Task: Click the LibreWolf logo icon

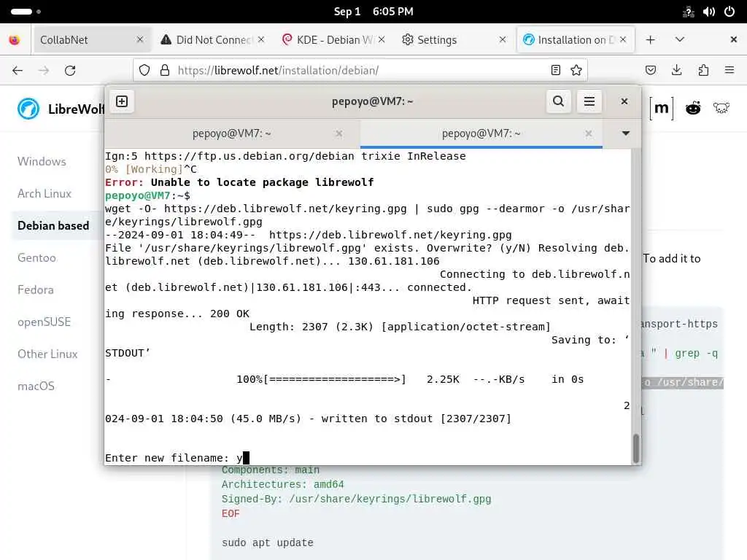Action: (x=28, y=109)
